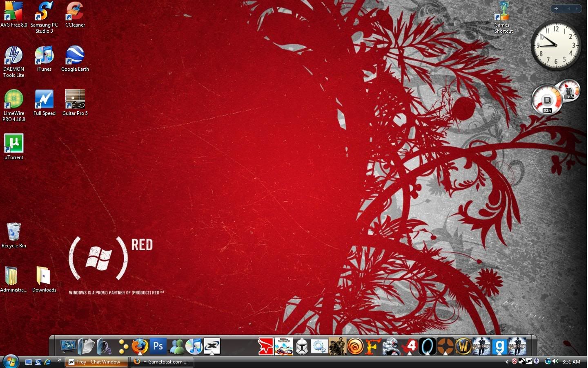Select DAEMON Tools Lite desktop shortcut
588x368 pixels.
[x=13, y=61]
